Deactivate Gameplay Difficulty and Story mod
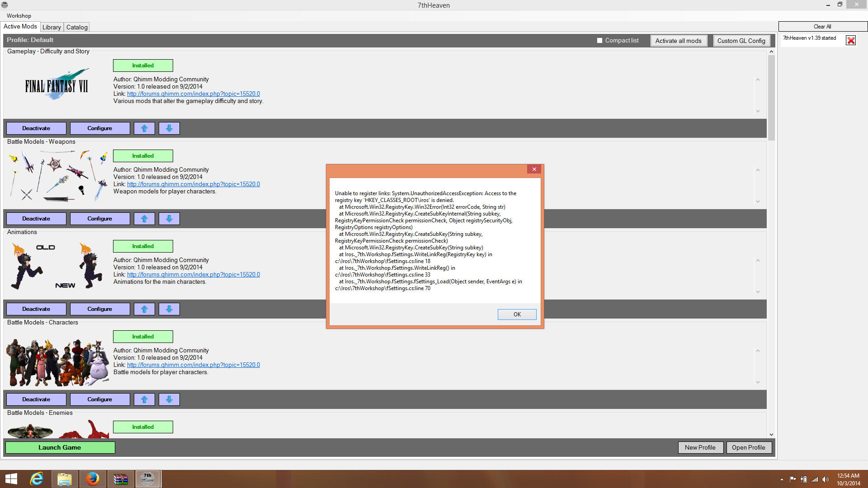868x488 pixels. 36,128
